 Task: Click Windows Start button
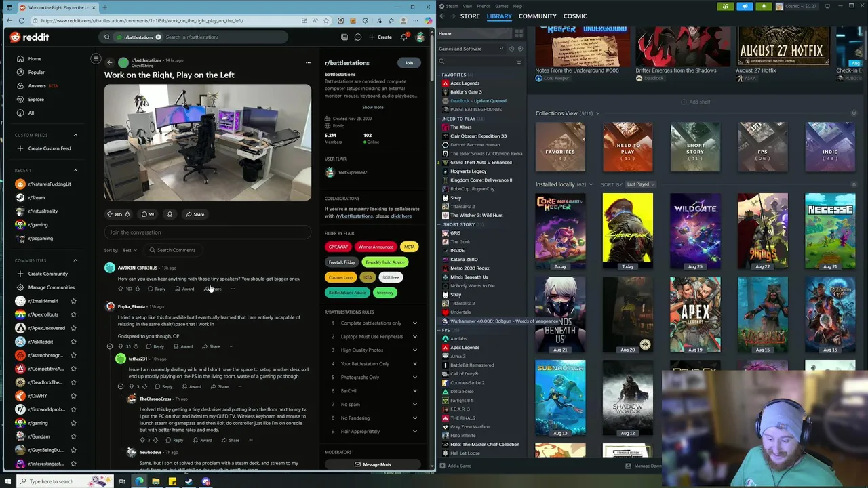click(9, 481)
